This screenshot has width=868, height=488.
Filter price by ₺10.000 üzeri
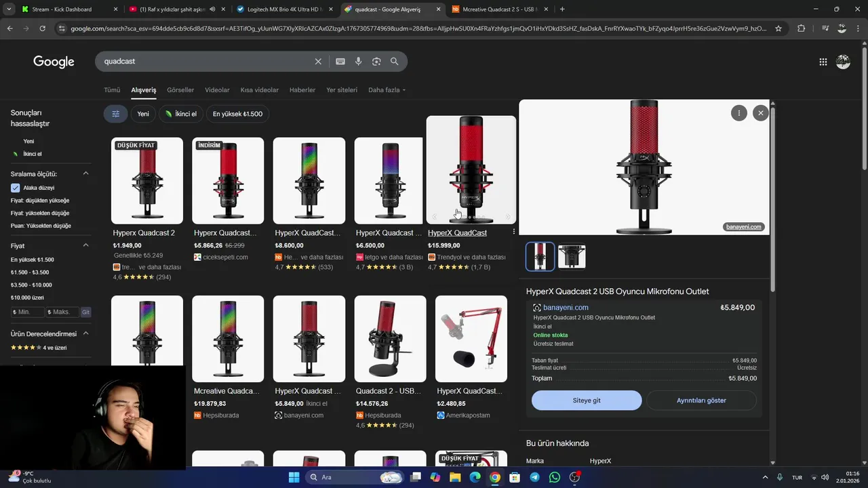point(27,298)
